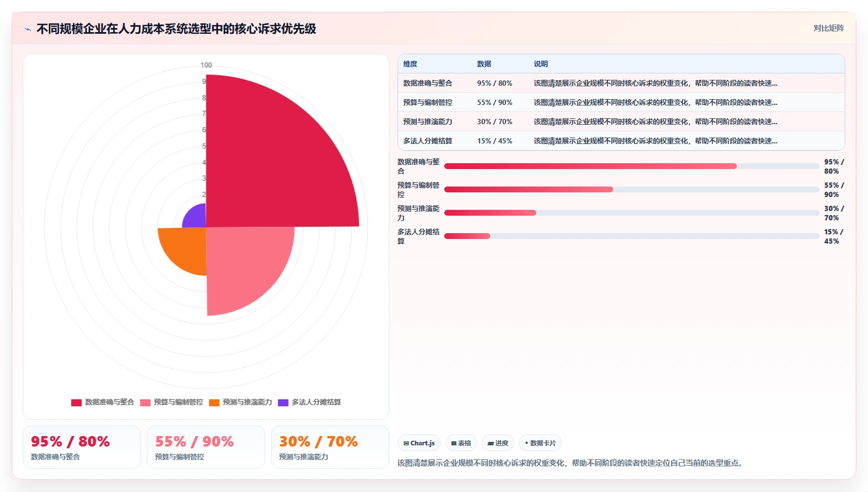Viewport: 868px width, 492px height.
Task: Select table cell 数据准确与整合
Action: [x=428, y=83]
